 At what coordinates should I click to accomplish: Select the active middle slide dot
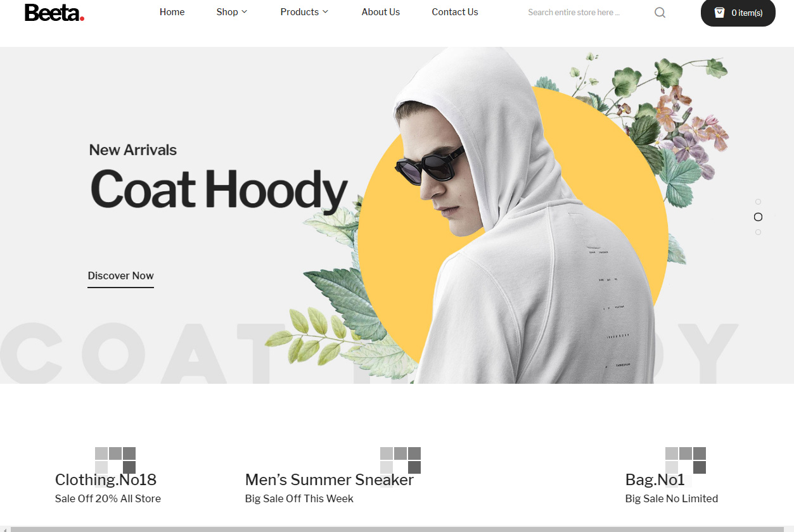758,217
